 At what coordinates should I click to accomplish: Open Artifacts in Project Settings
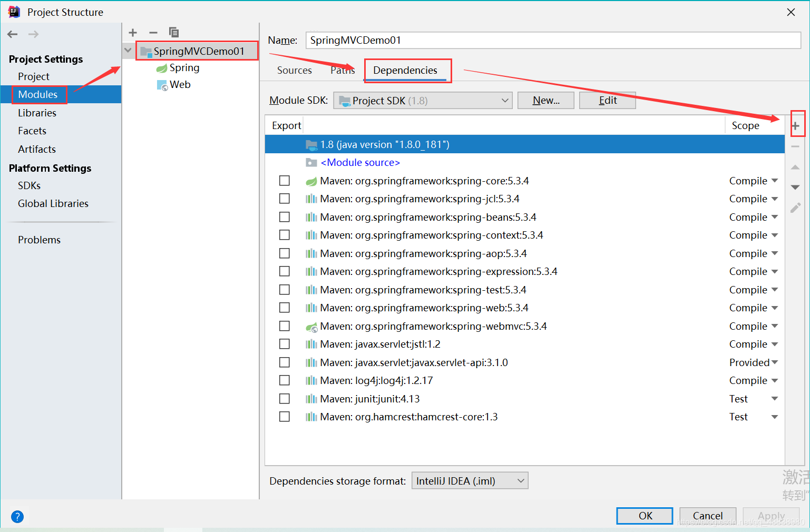click(x=37, y=150)
